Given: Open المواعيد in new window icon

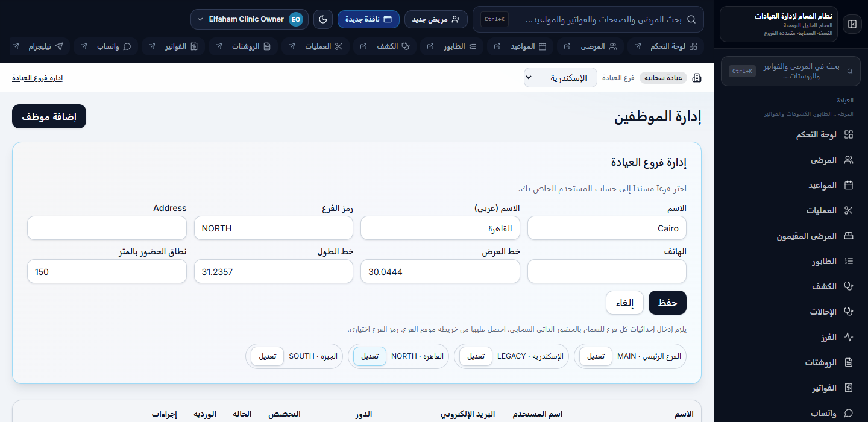Looking at the screenshot, I should click(x=497, y=46).
